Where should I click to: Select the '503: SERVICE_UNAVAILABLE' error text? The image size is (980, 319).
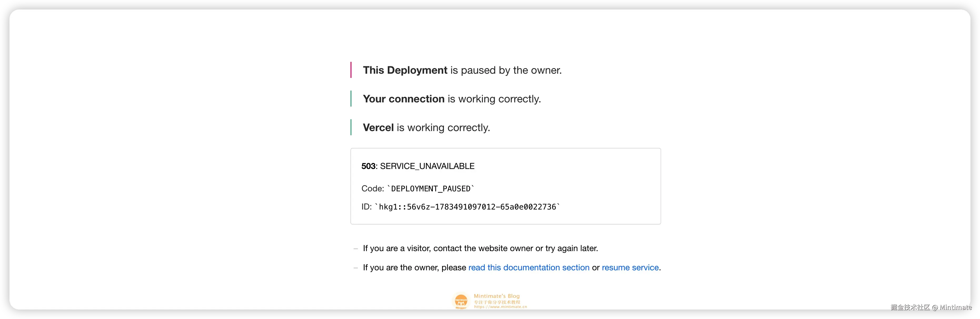pyautogui.click(x=418, y=166)
